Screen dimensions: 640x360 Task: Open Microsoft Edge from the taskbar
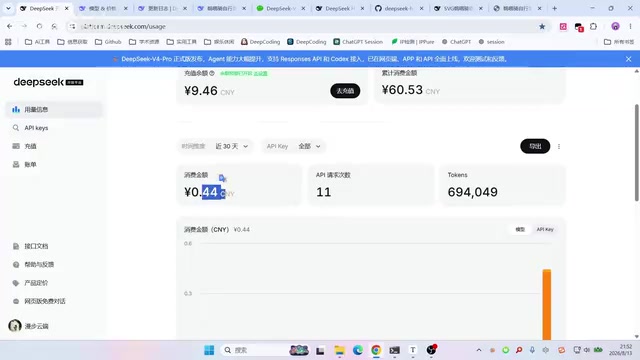(358, 350)
